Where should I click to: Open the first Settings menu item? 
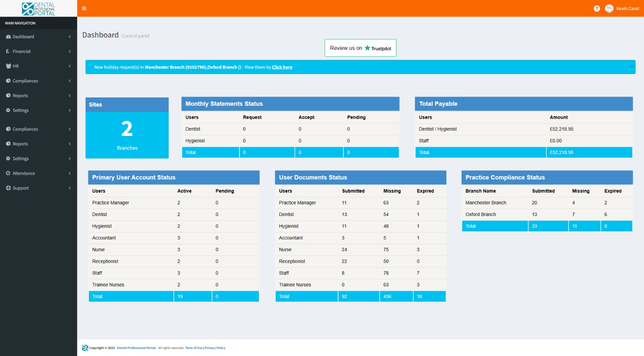(x=21, y=110)
